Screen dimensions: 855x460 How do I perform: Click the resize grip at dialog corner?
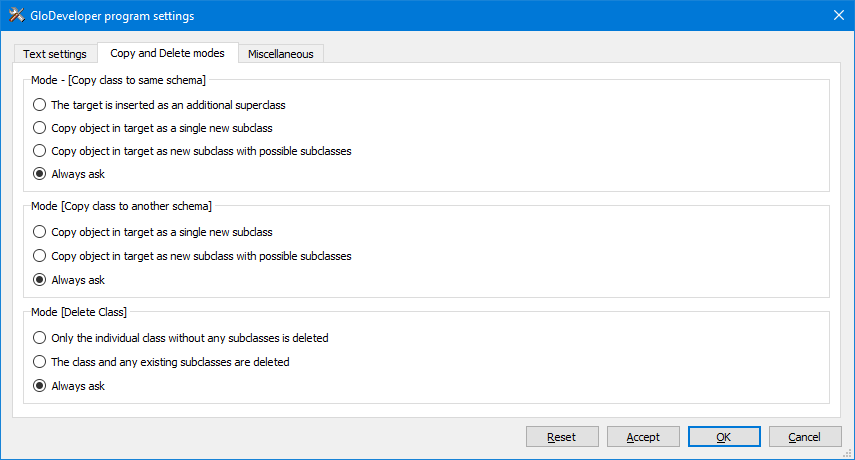point(848,453)
